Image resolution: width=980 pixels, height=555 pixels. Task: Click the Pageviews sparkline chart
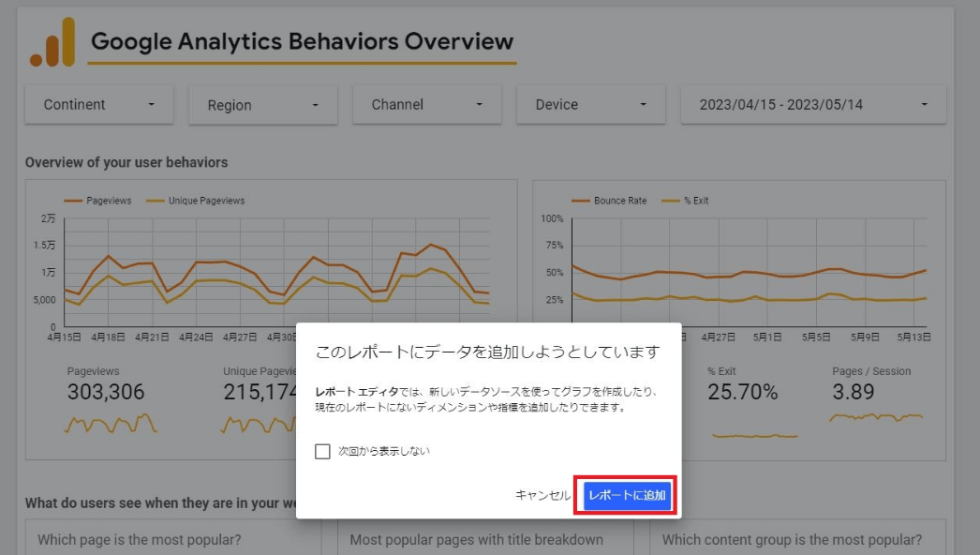tap(111, 424)
